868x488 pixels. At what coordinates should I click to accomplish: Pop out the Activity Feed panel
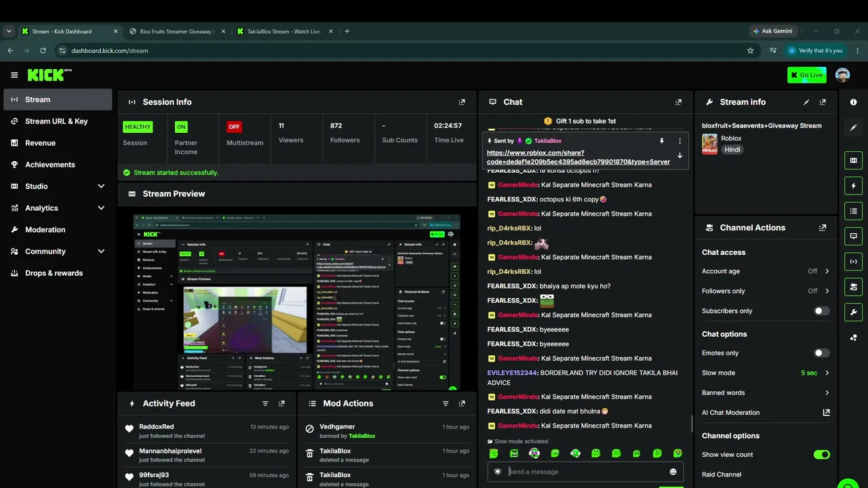(x=281, y=403)
